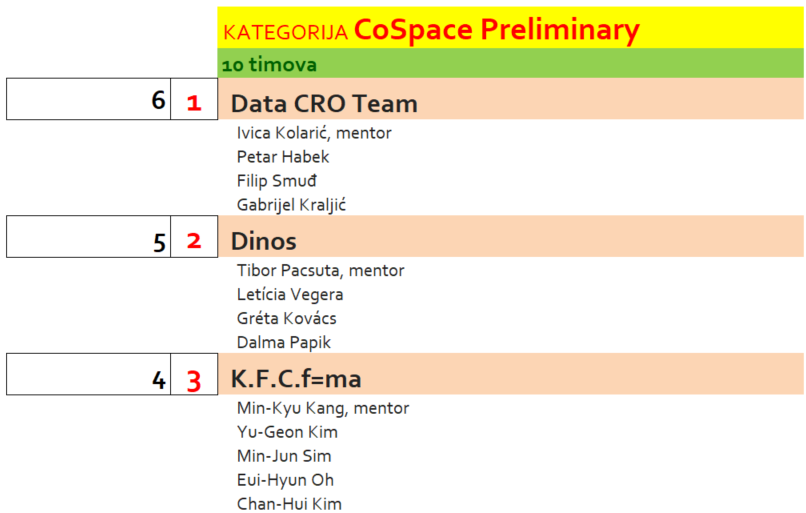
Task: Select the red rank 1 cell
Action: point(194,101)
